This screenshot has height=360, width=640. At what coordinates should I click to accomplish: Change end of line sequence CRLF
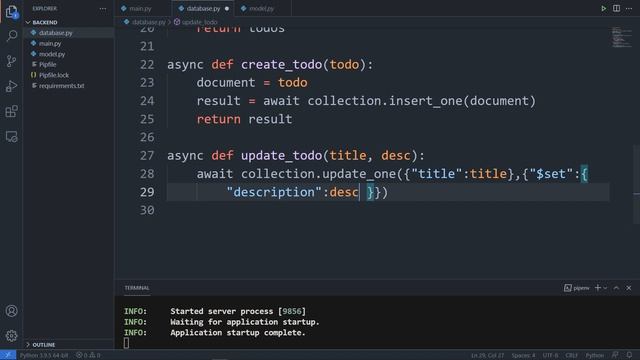(x=571, y=355)
